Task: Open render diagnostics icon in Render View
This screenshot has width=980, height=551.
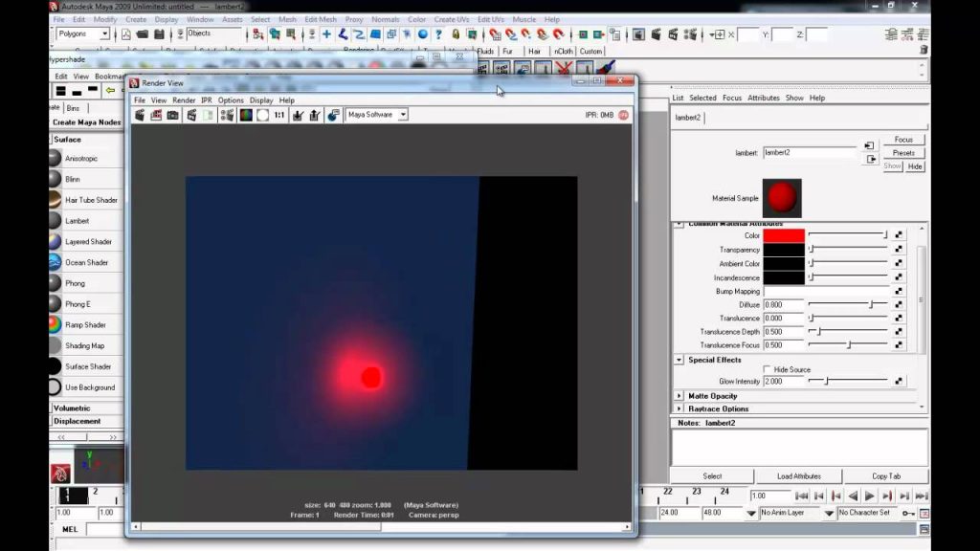Action: click(x=334, y=115)
